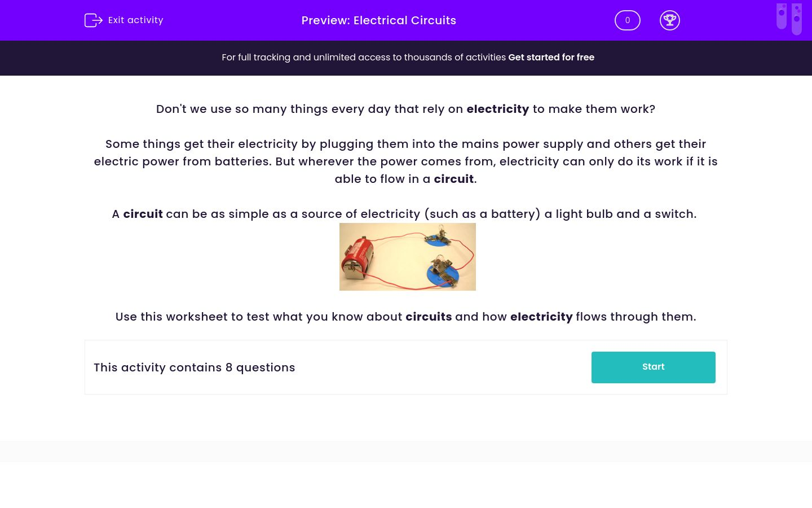
Task: Click the 'Preview: Electrical Circuits' header title
Action: pyautogui.click(x=378, y=20)
